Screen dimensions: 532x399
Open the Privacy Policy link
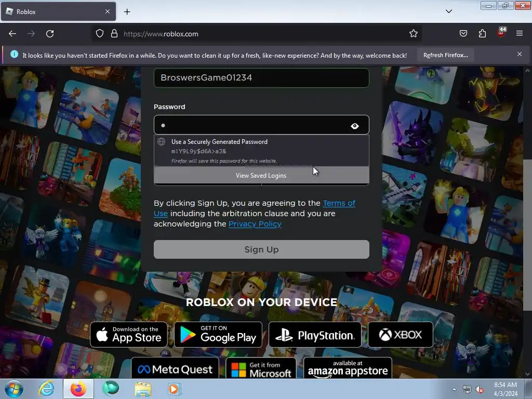[255, 224]
